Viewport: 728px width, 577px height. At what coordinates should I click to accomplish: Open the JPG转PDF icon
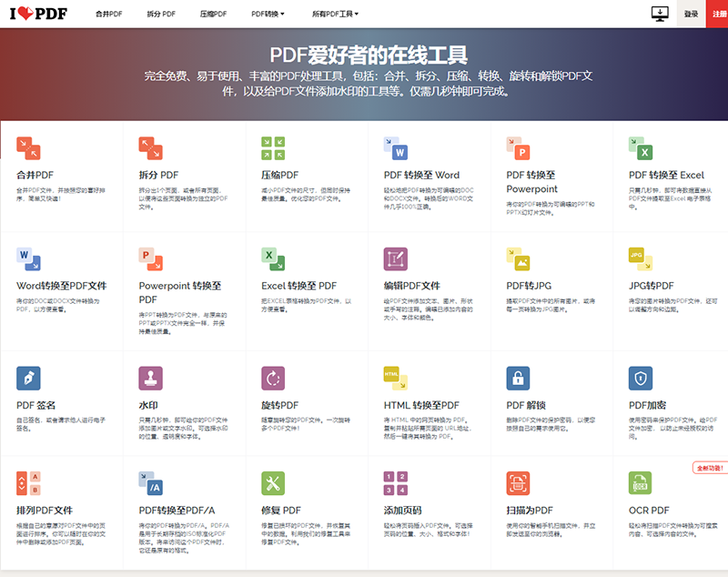click(641, 259)
